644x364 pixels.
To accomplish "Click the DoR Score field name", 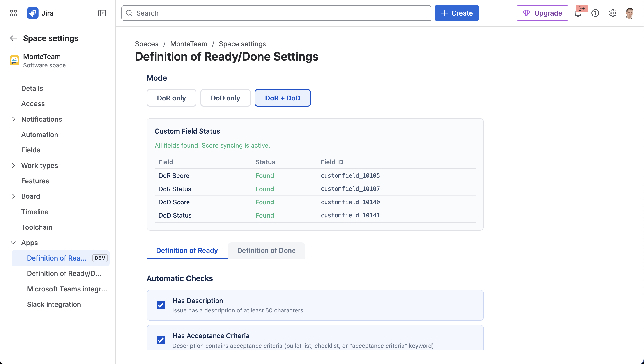I will pyautogui.click(x=174, y=175).
